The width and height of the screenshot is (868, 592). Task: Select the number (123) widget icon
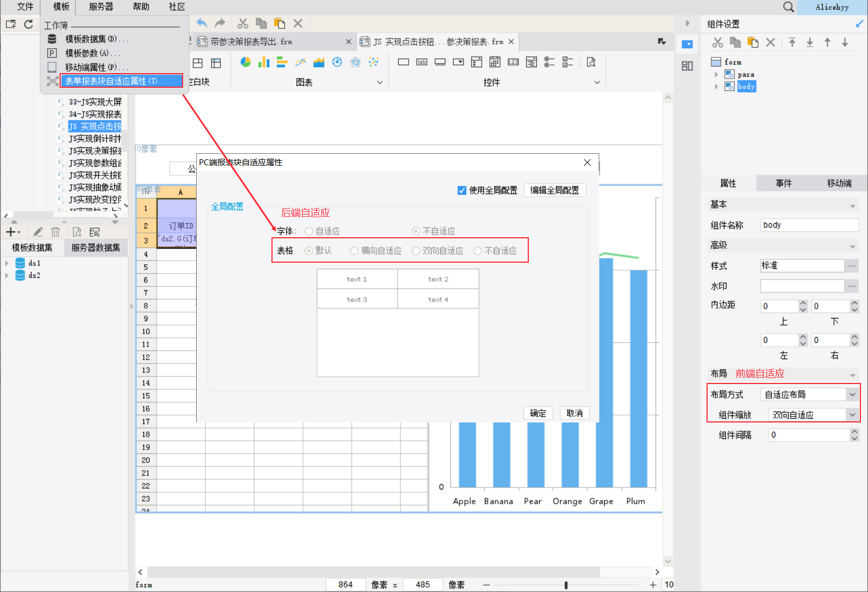(513, 62)
